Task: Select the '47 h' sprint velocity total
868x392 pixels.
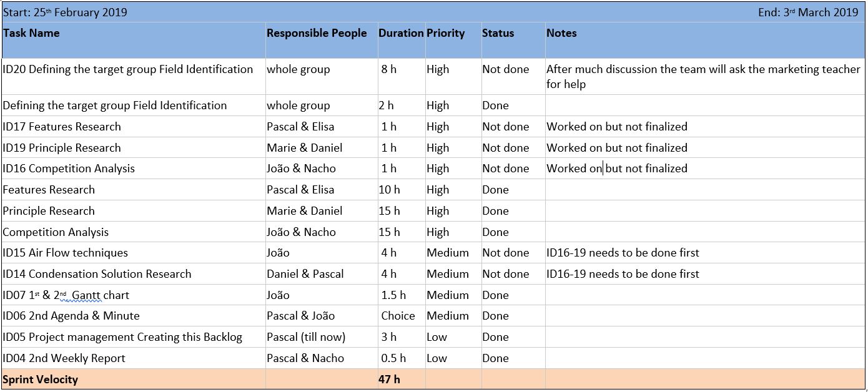Action: (389, 380)
